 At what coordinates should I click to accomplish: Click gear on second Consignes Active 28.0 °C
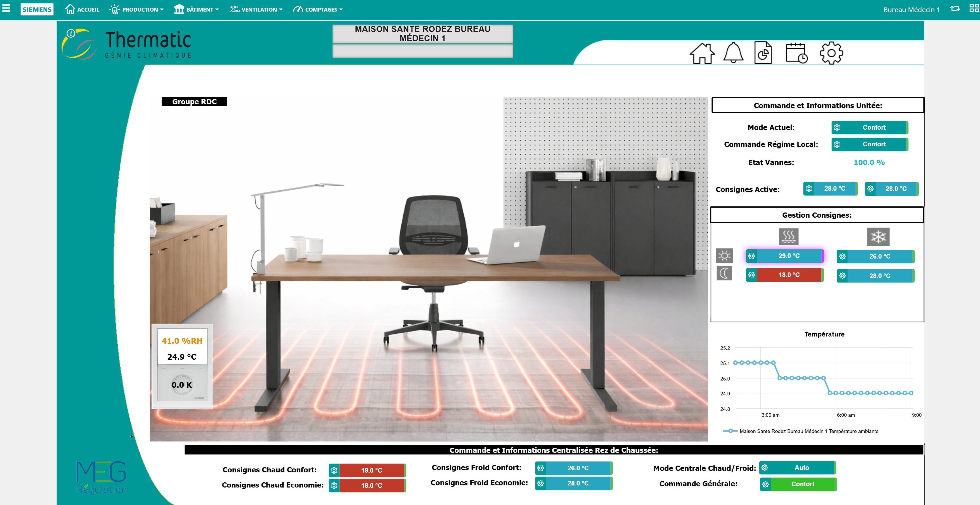point(870,189)
